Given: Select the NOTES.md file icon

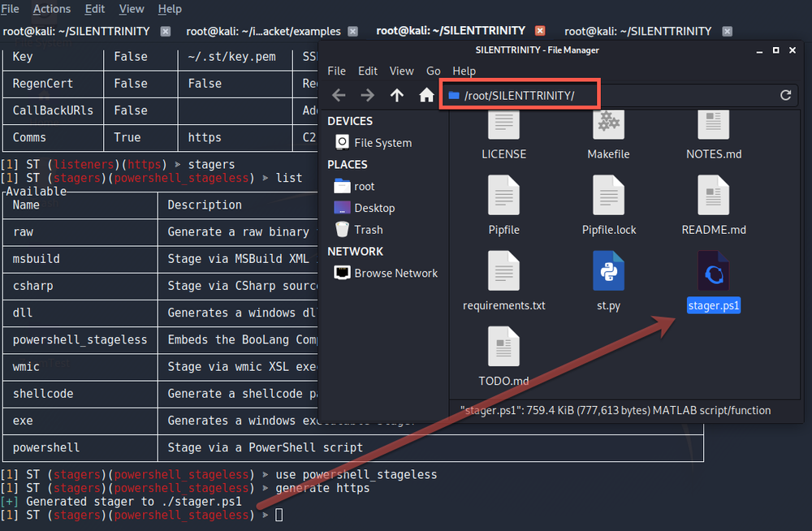Looking at the screenshot, I should (713, 125).
